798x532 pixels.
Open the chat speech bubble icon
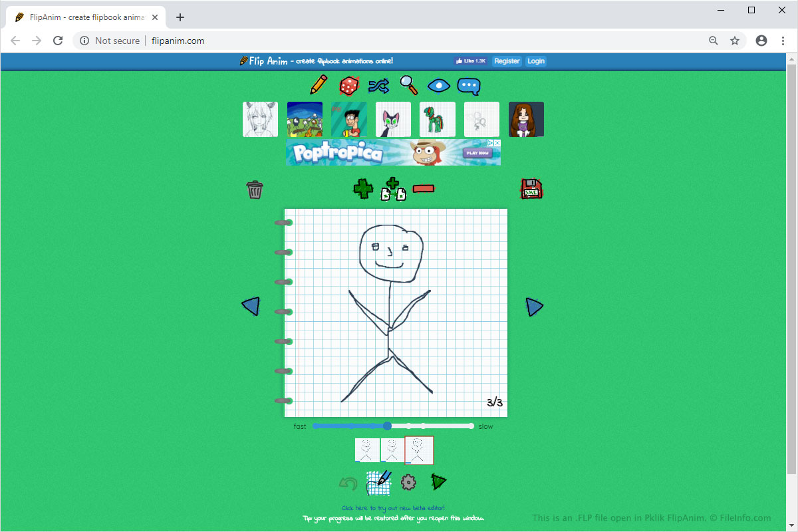469,86
